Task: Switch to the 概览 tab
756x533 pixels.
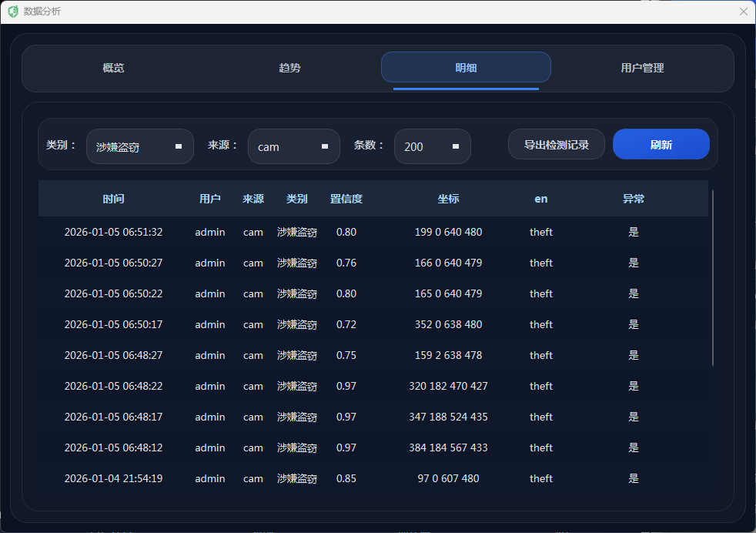Action: 113,68
